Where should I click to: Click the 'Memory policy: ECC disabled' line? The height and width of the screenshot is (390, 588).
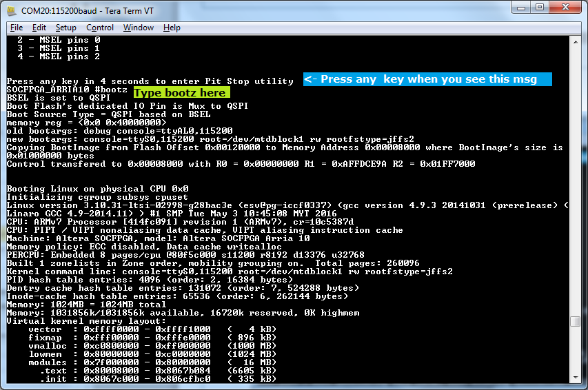pyautogui.click(x=144, y=247)
